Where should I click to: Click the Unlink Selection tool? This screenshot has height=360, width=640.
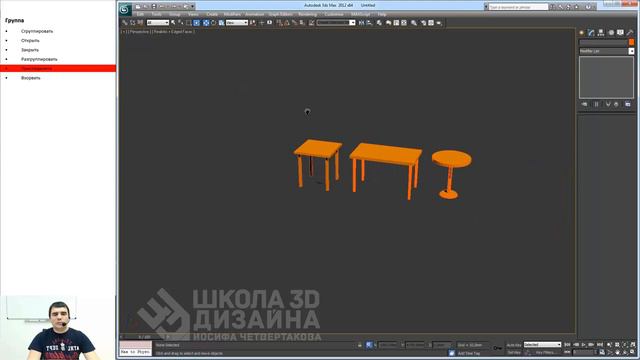pyautogui.click(x=133, y=23)
